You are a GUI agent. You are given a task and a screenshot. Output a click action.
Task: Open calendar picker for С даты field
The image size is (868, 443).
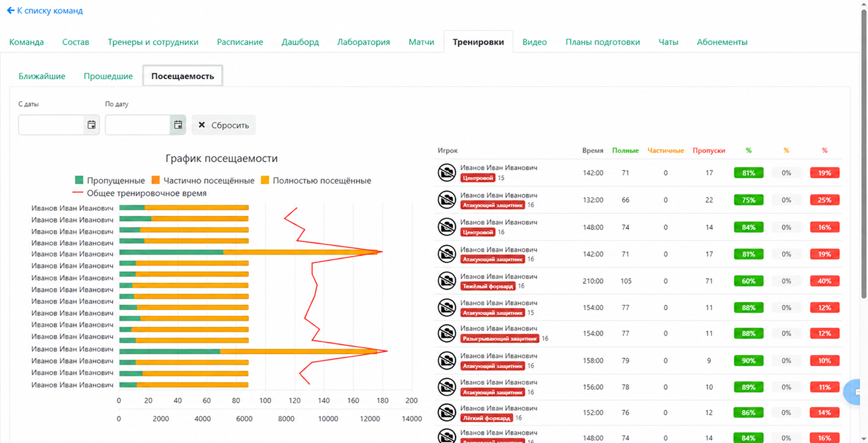click(x=92, y=125)
